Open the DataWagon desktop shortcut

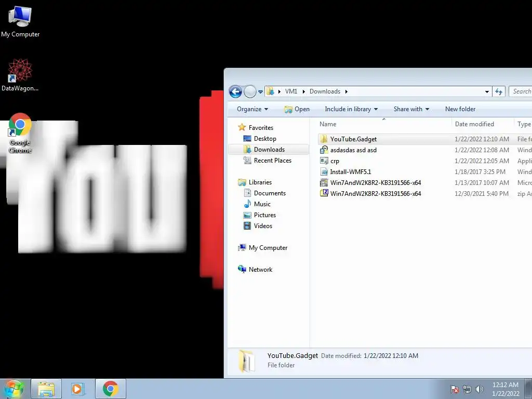point(20,75)
